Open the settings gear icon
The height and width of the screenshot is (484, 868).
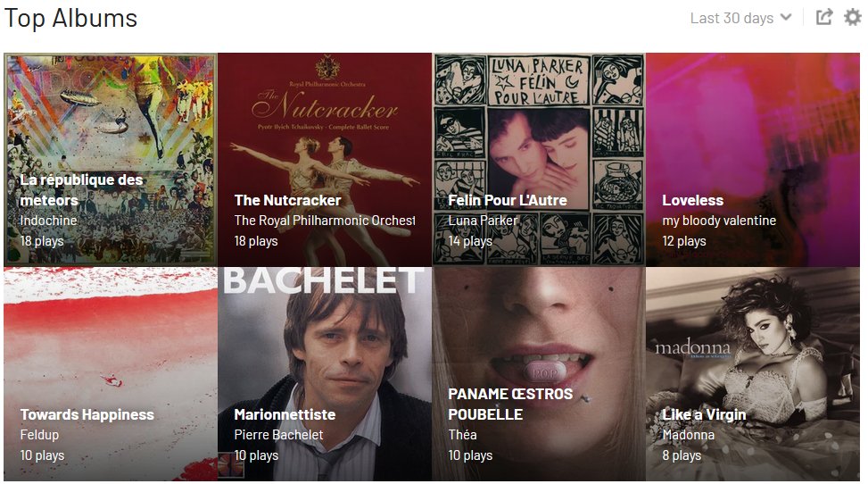(853, 17)
